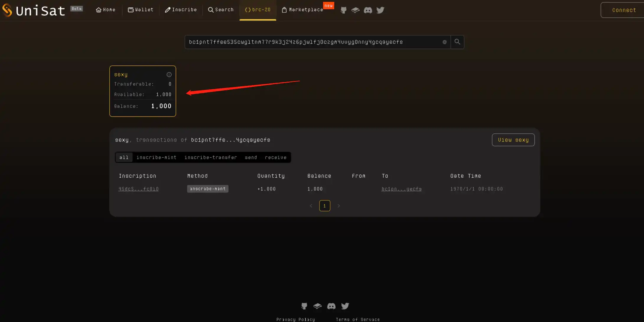The image size is (644, 322).
Task: Select the send filter toggle
Action: click(x=251, y=157)
